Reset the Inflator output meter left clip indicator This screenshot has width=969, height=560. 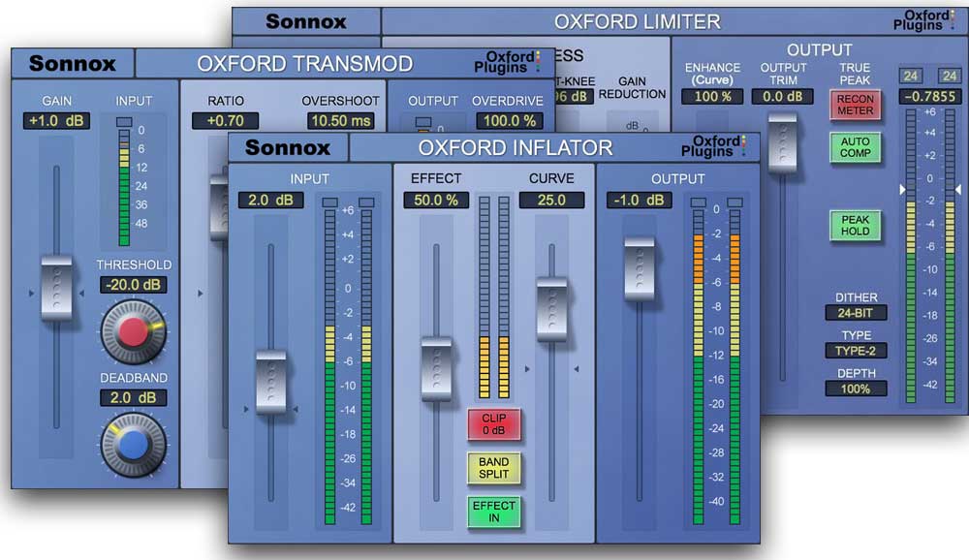point(699,202)
